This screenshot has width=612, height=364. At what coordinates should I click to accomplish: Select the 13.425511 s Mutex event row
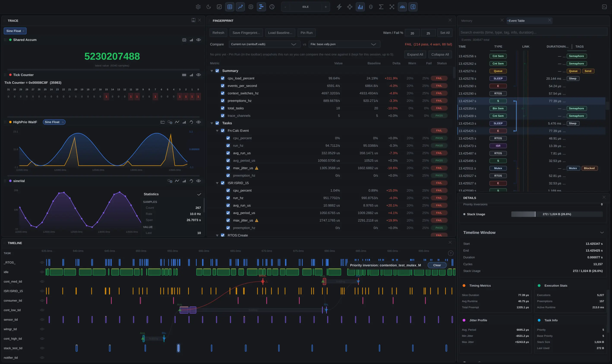pos(531,168)
